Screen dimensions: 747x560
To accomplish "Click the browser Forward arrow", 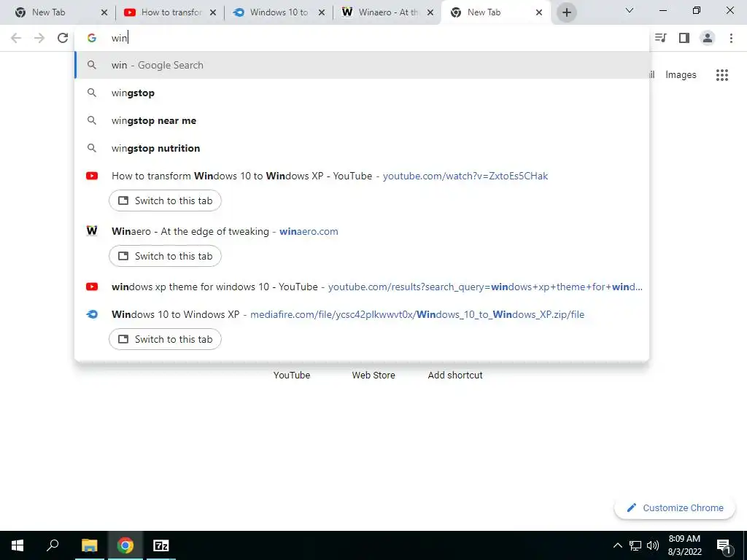I will [x=39, y=38].
